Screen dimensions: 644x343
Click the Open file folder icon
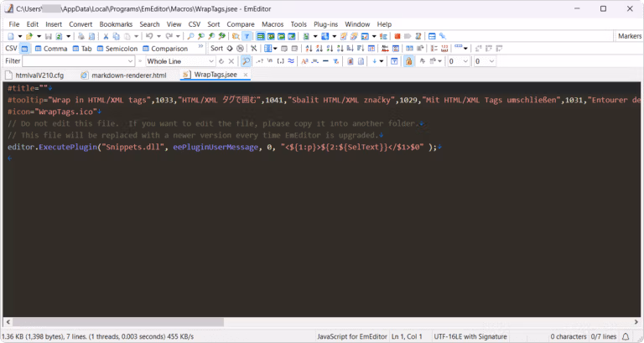coord(29,36)
